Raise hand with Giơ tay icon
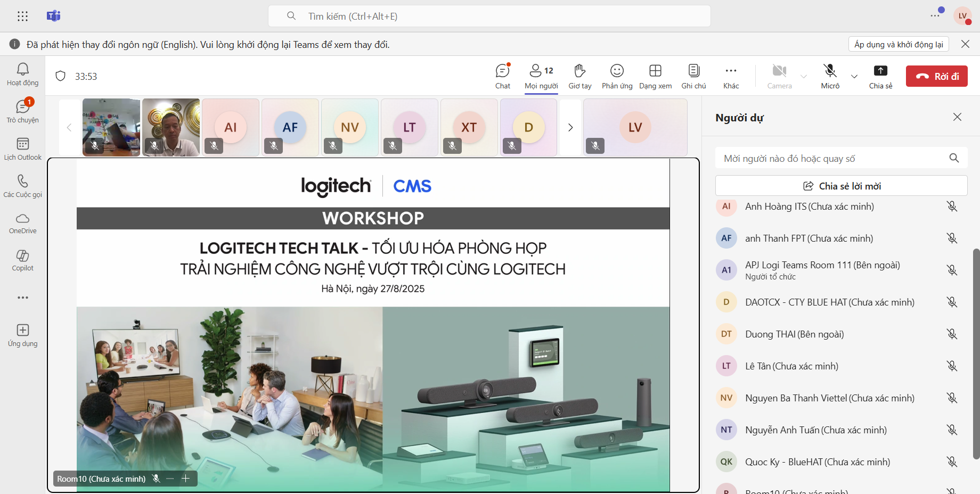 pos(579,76)
